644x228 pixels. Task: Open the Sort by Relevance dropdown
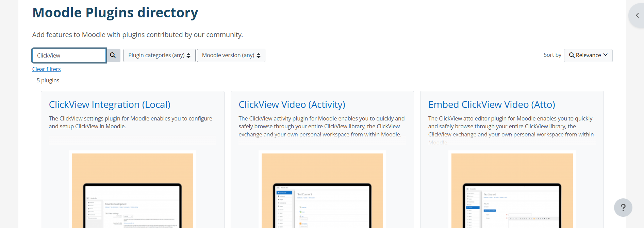tap(588, 55)
